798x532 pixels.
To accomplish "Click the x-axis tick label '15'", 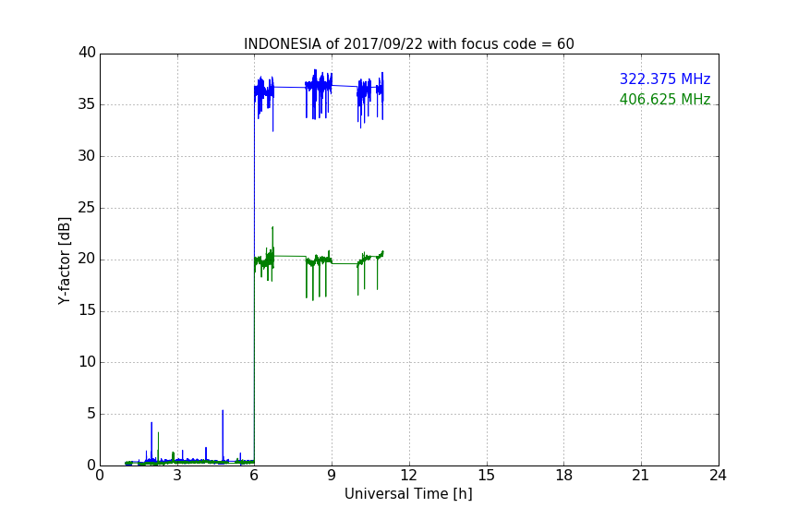I will click(x=487, y=476).
